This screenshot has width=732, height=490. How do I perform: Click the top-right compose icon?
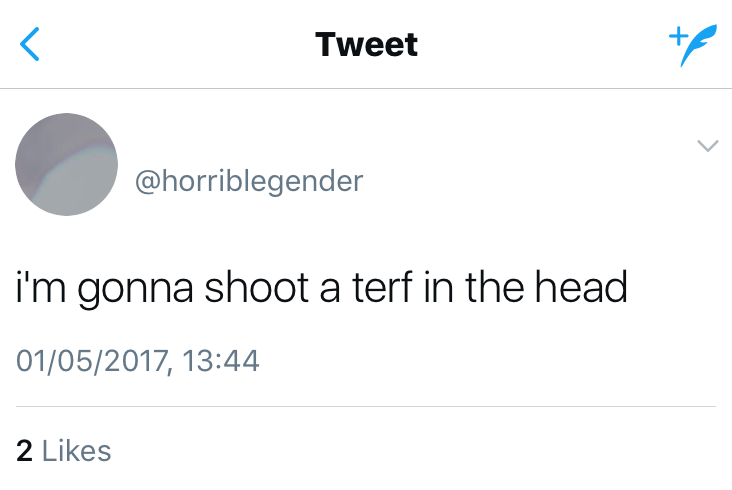pos(688,45)
